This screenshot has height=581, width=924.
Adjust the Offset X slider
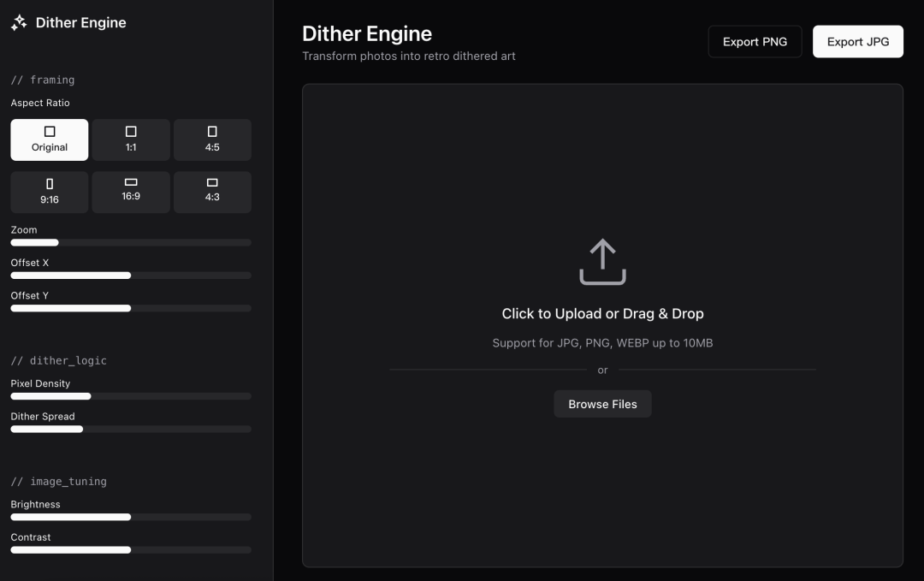tap(131, 276)
